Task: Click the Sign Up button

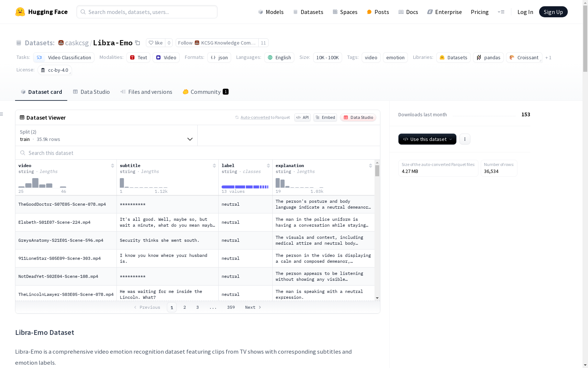Action: (x=553, y=12)
